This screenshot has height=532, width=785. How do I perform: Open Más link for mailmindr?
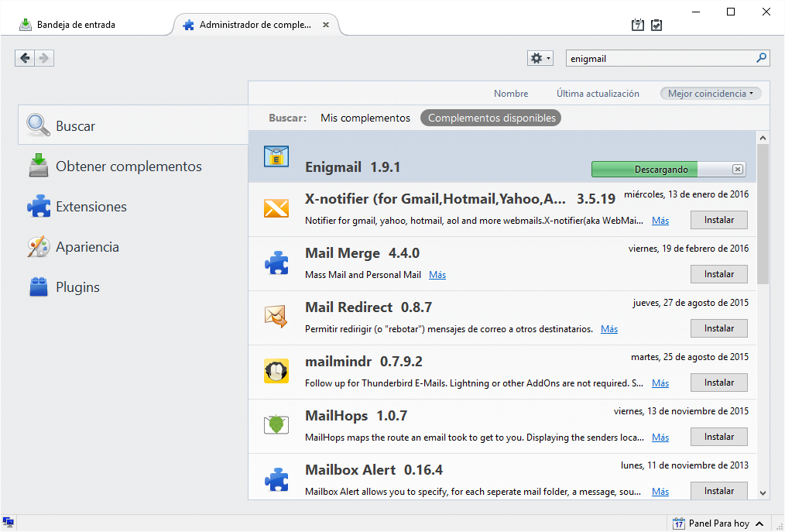660,383
